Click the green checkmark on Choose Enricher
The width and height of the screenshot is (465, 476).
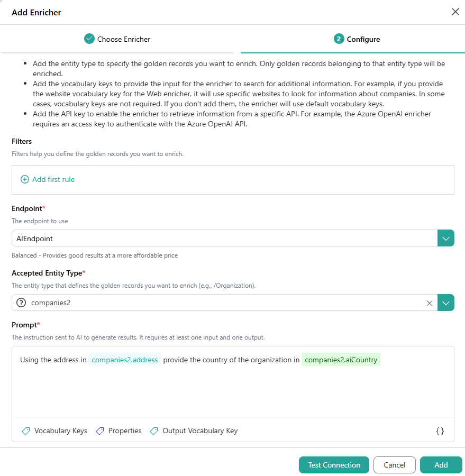click(89, 39)
